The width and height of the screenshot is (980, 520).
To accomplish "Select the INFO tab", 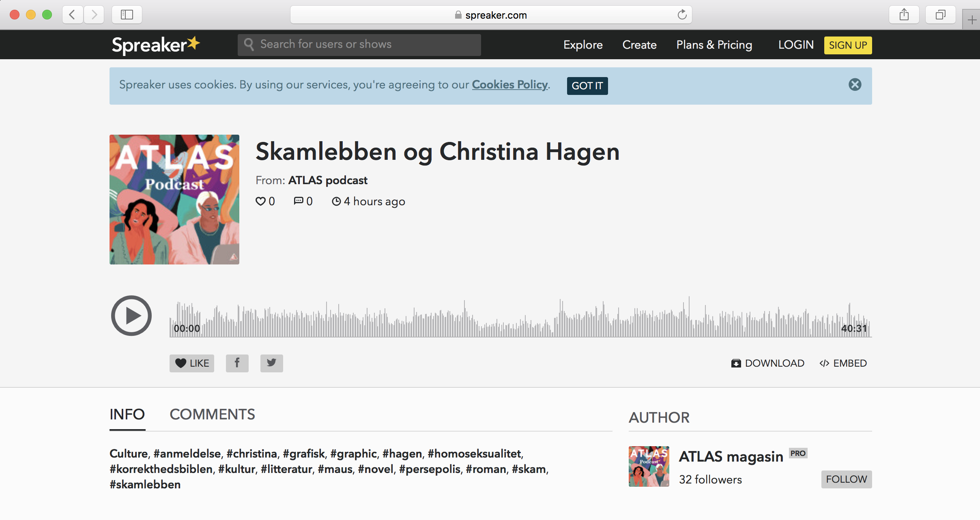I will click(127, 415).
